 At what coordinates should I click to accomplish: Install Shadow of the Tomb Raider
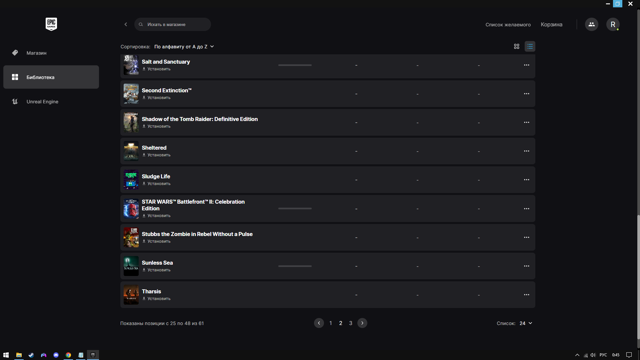click(x=156, y=127)
